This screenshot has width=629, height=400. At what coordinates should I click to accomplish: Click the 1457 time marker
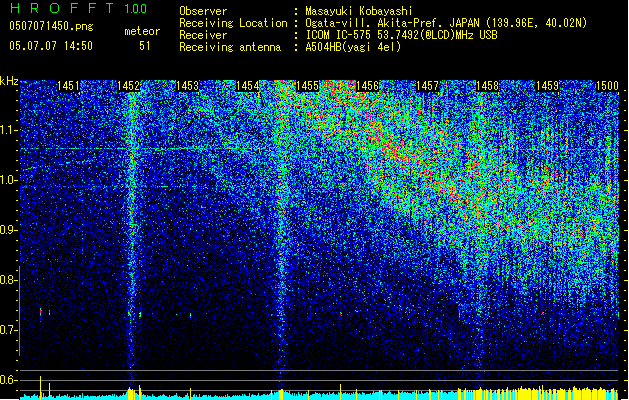(428, 86)
